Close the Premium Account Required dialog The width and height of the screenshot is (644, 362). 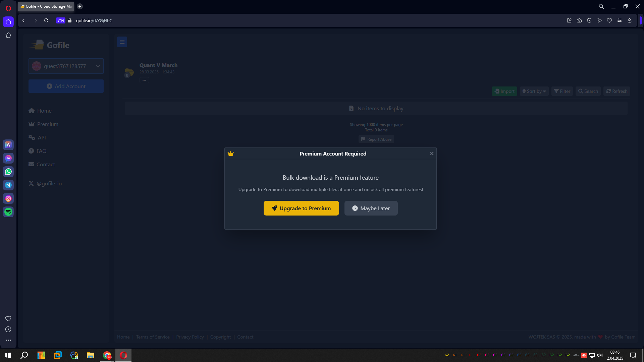coord(432,154)
